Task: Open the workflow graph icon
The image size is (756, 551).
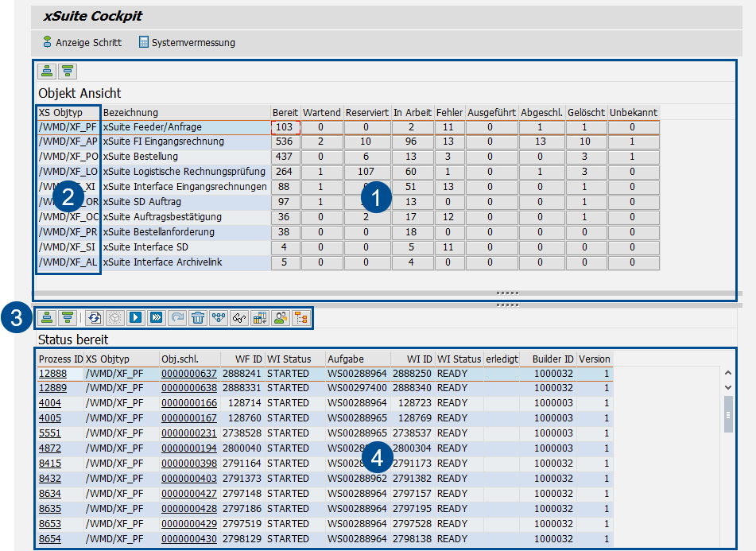Action: click(219, 318)
